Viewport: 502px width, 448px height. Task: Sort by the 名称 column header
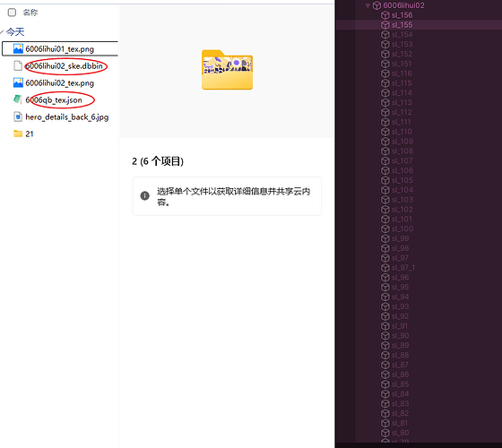(30, 13)
